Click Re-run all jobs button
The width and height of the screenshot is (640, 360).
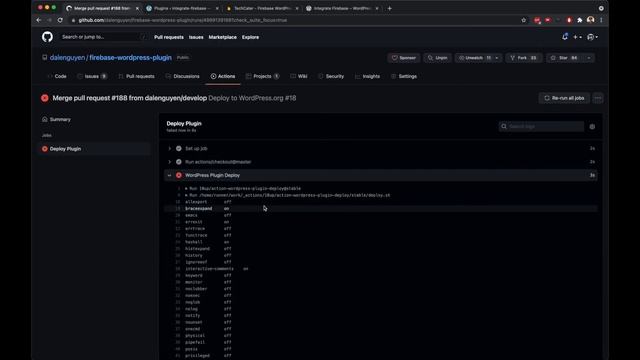click(x=564, y=98)
